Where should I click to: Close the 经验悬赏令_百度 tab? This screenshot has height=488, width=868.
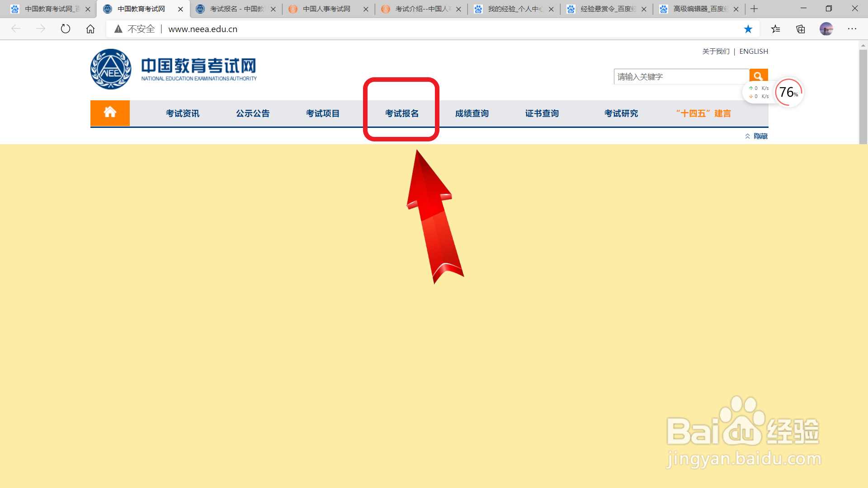click(x=644, y=9)
